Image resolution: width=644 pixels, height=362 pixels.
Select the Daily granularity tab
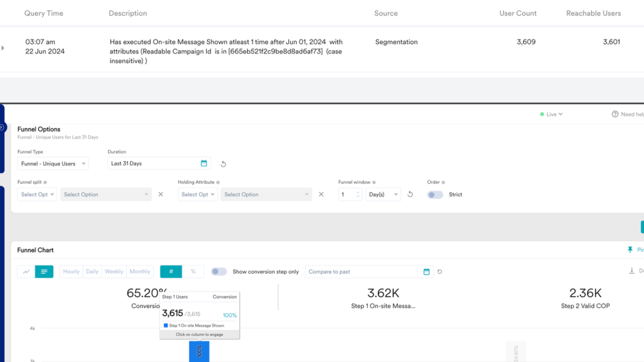(92, 271)
